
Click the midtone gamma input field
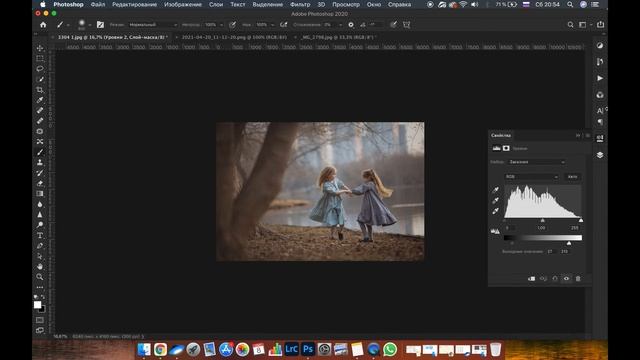point(541,228)
